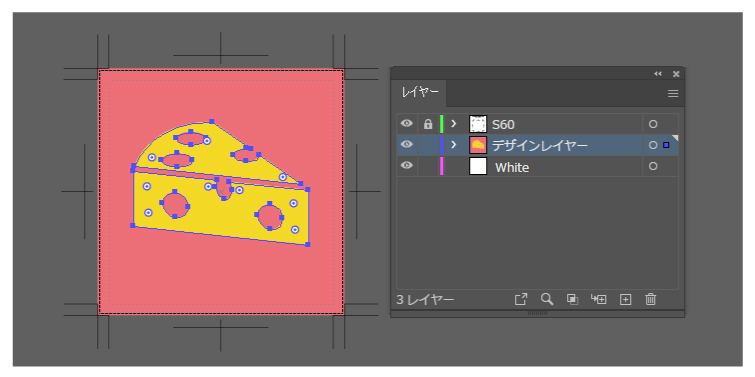Collapse the Layers panel with the double arrows
Viewport: 755px width, 377px height.
point(658,74)
